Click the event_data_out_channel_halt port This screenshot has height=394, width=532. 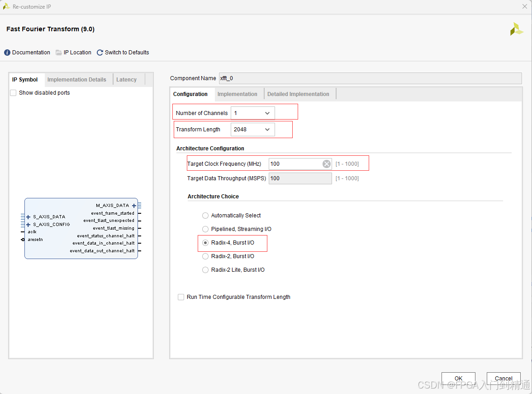[102, 251]
